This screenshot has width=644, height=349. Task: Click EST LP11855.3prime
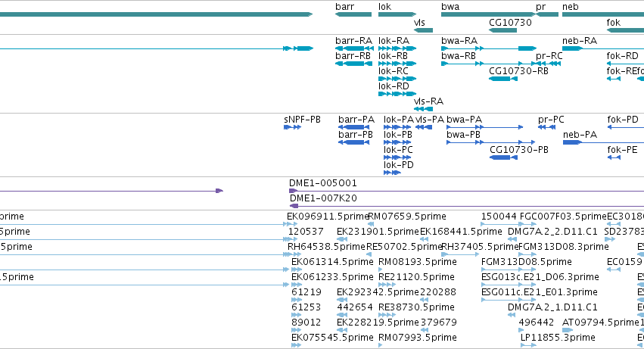[528, 345]
